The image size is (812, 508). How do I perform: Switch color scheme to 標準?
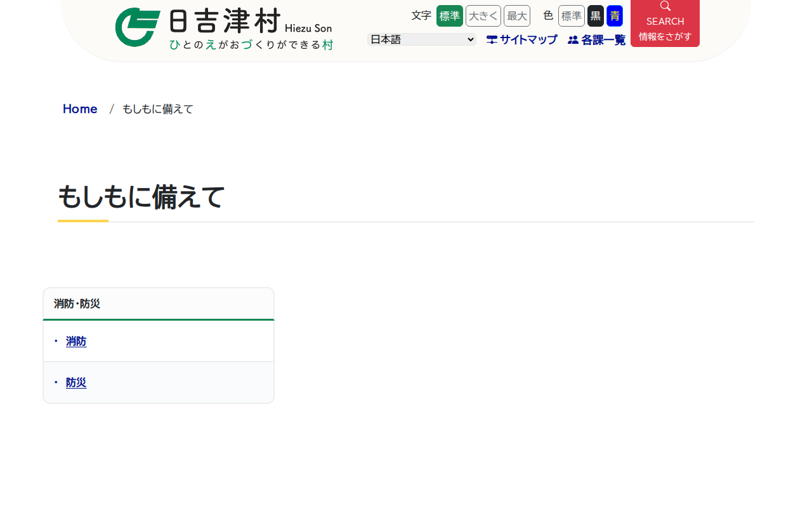[572, 16]
